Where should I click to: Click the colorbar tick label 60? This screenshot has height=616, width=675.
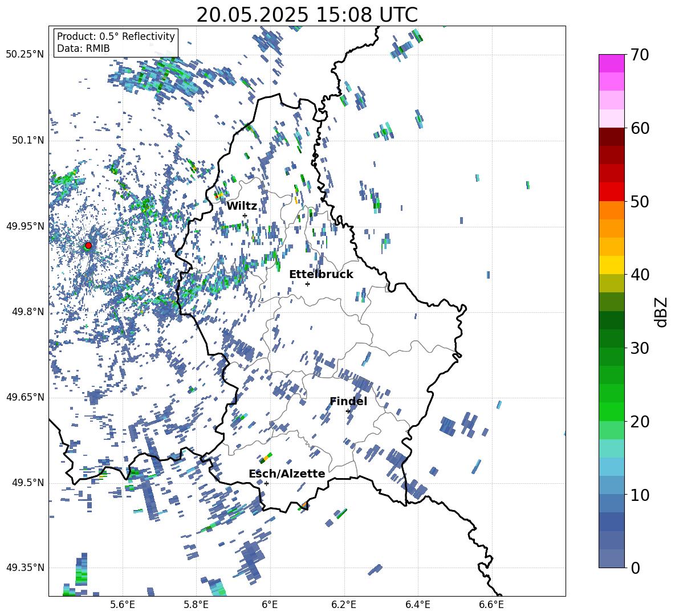(640, 128)
